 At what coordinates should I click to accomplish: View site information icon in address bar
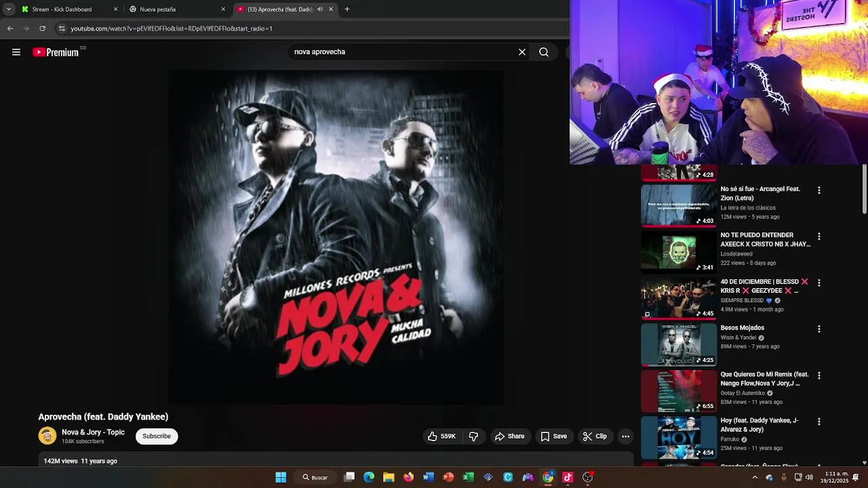pyautogui.click(x=62, y=28)
